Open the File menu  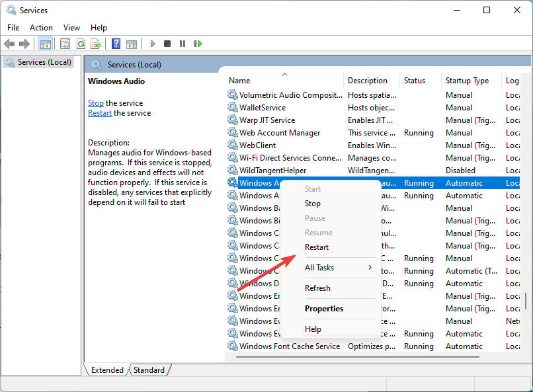(13, 28)
